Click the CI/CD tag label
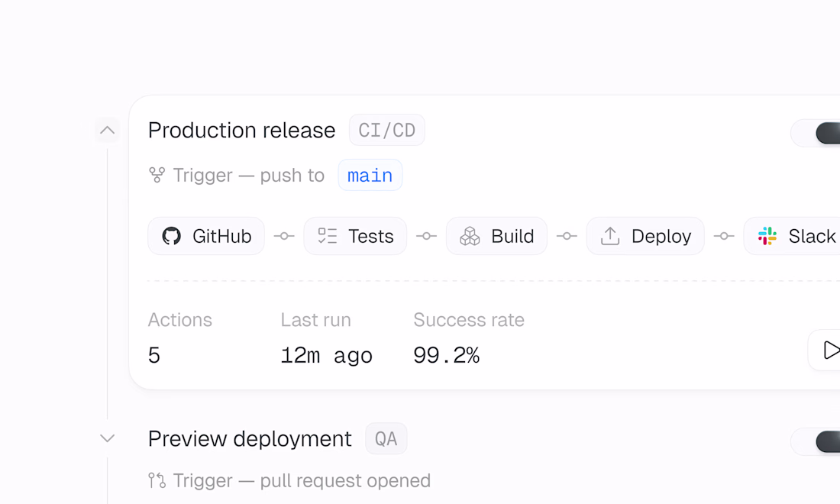The width and height of the screenshot is (840, 504). coord(387,130)
